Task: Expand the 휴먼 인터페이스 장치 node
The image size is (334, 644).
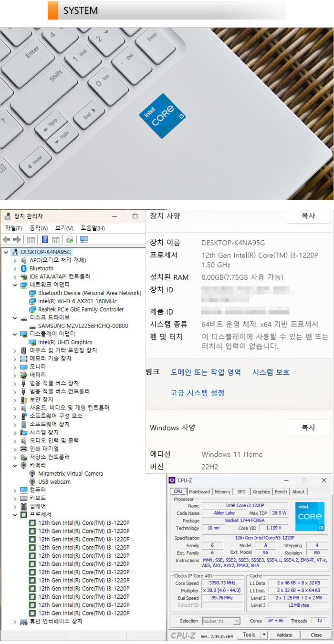Action: pyautogui.click(x=15, y=622)
